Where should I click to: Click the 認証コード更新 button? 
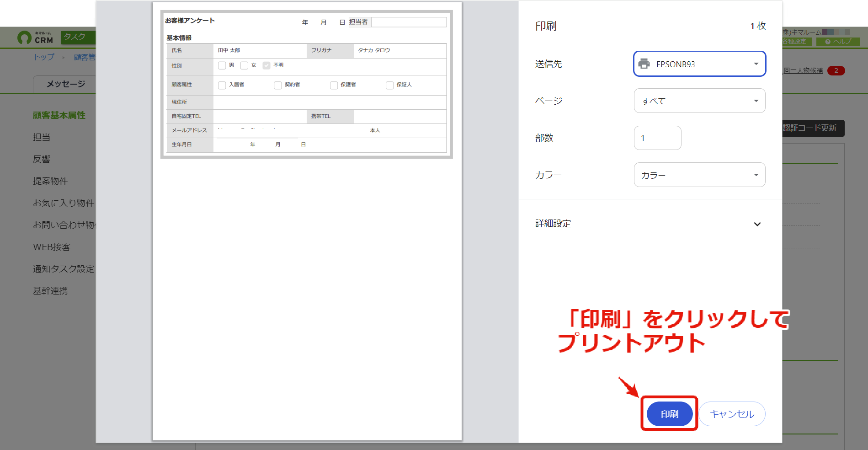coord(813,128)
